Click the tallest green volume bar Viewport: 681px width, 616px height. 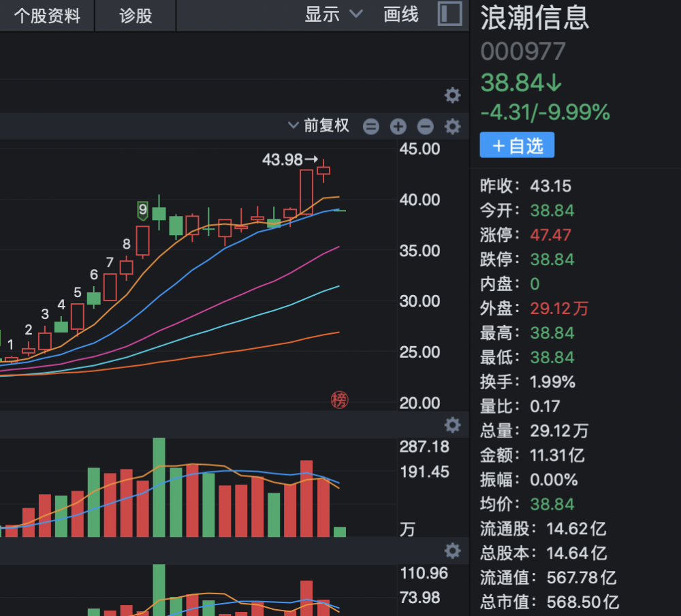[x=159, y=487]
